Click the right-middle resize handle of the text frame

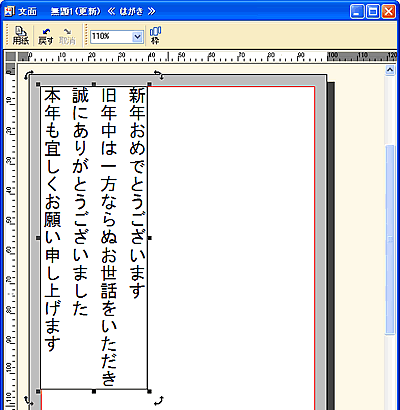tap(149, 238)
